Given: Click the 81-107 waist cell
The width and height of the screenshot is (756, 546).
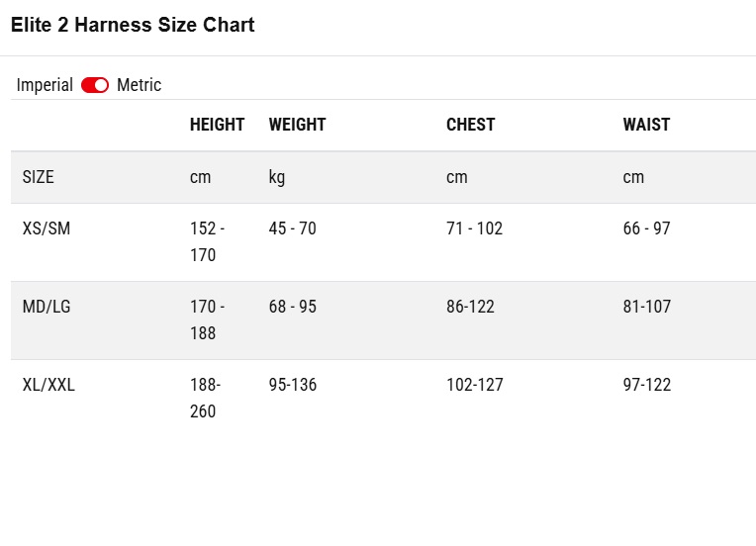Looking at the screenshot, I should click(646, 307).
